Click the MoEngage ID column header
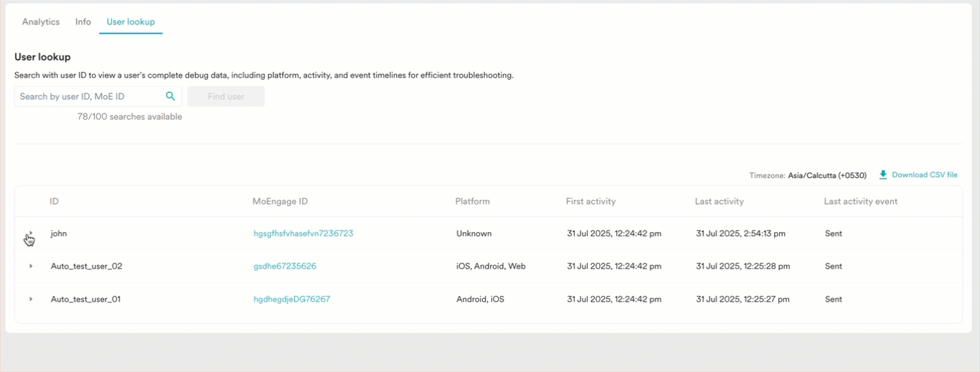This screenshot has height=372, width=980. tap(280, 202)
